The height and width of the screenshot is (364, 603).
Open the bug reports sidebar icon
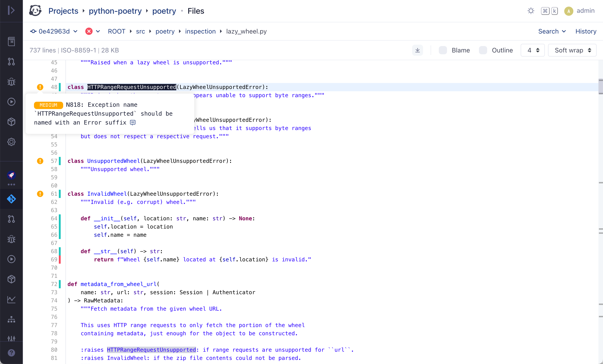pos(11,81)
